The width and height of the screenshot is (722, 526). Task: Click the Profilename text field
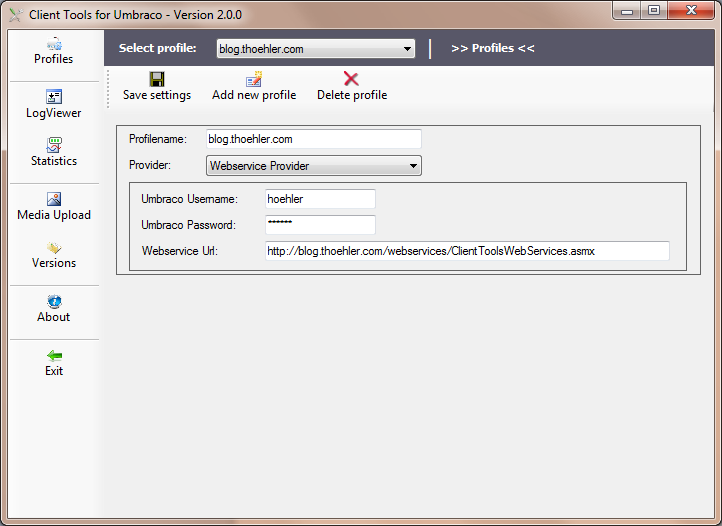tap(314, 139)
